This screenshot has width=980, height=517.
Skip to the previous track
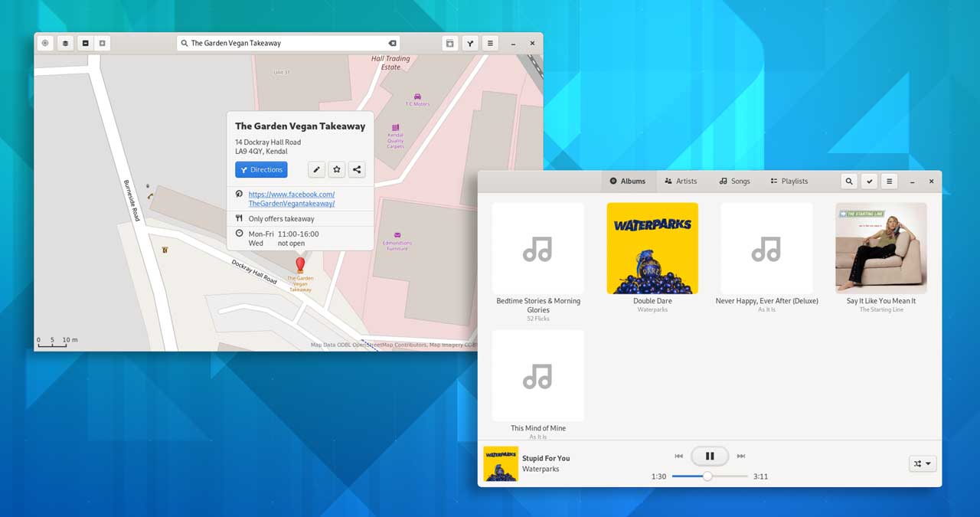coord(678,456)
